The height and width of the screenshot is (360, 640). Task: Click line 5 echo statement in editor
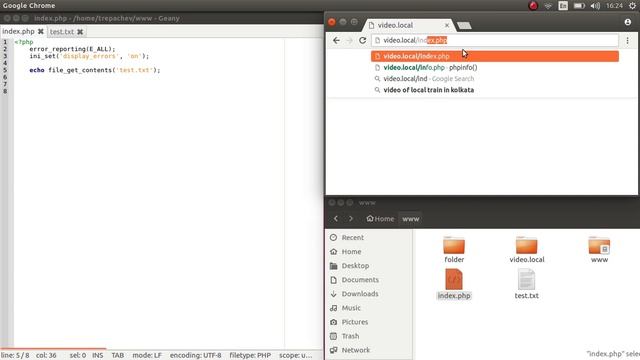point(95,70)
